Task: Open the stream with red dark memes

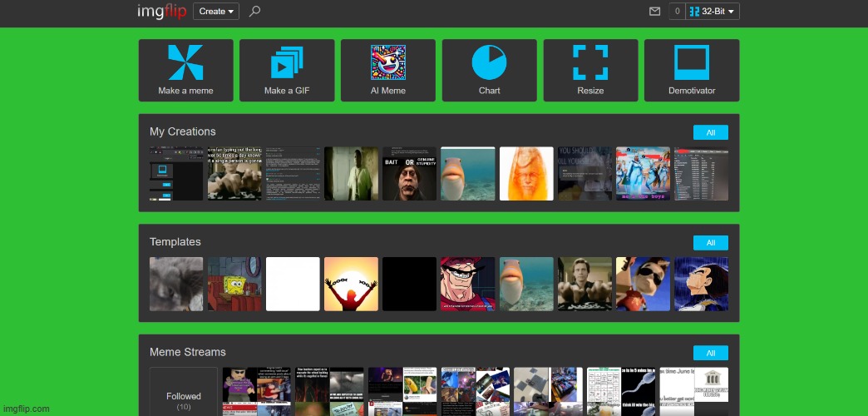Action: click(329, 392)
